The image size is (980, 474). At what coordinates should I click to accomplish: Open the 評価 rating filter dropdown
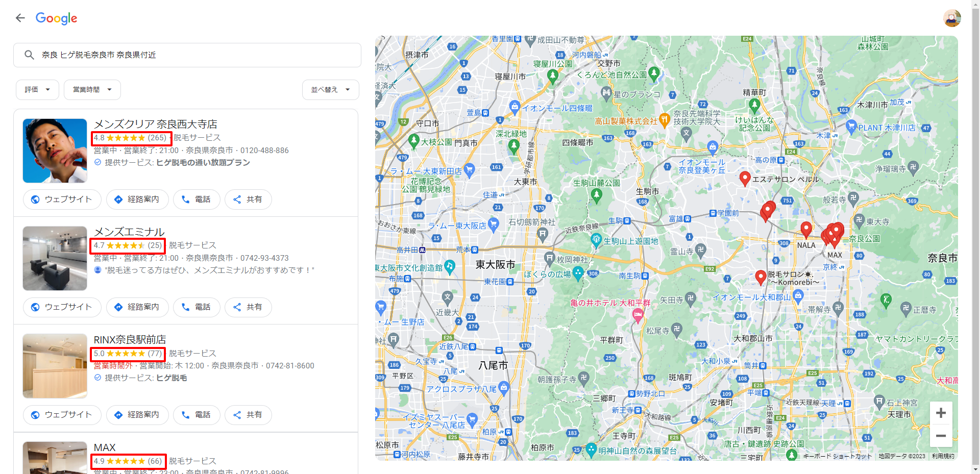pyautogui.click(x=37, y=90)
